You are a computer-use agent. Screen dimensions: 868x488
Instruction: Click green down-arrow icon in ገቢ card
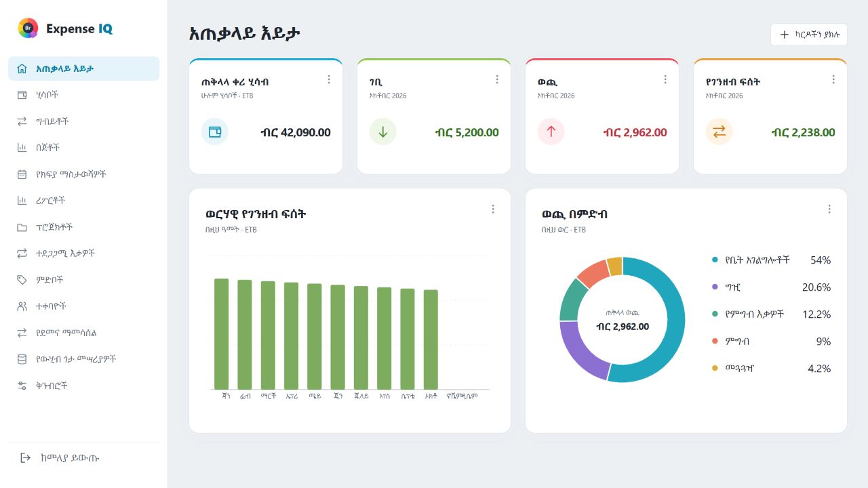[383, 131]
